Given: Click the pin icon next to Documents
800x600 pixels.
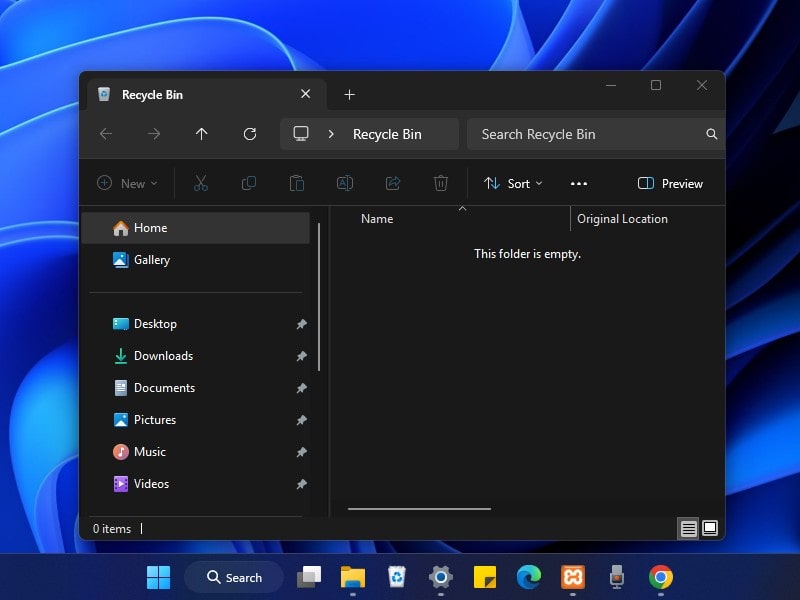Looking at the screenshot, I should click(x=302, y=388).
